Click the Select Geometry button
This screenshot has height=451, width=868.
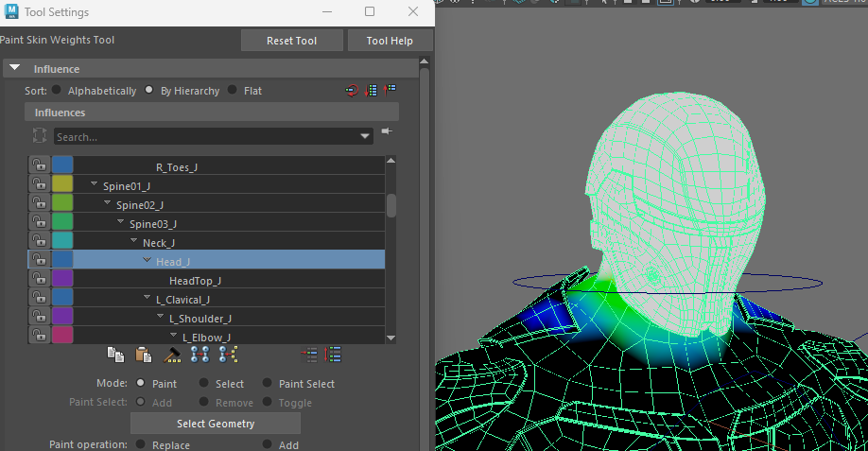coord(216,424)
